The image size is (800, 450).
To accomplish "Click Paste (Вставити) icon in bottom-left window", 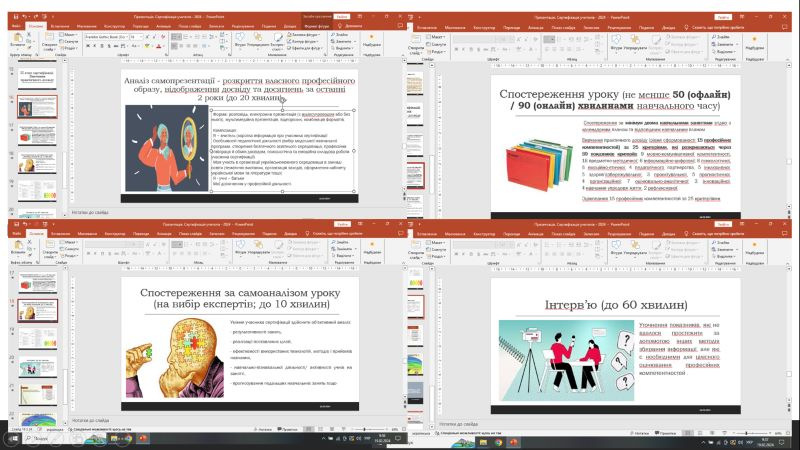I will click(18, 246).
